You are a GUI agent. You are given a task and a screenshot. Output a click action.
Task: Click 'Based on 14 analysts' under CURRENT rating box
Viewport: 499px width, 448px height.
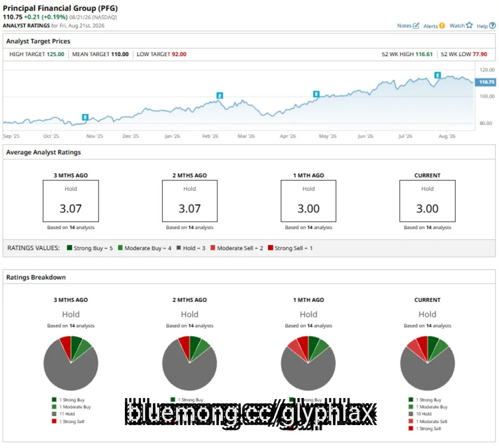point(427,227)
